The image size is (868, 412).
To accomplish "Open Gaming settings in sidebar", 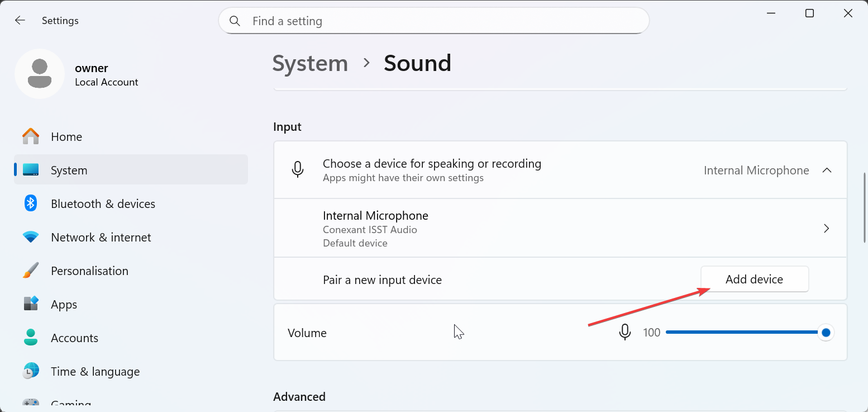I will (x=70, y=404).
